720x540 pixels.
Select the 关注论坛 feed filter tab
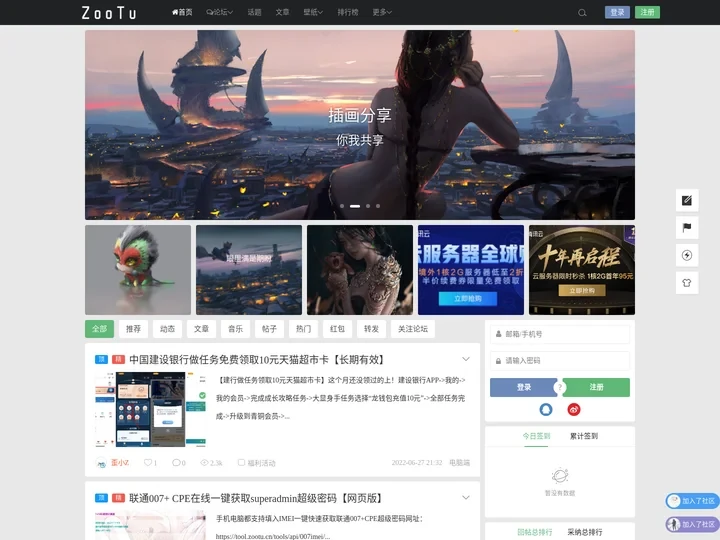pos(413,329)
